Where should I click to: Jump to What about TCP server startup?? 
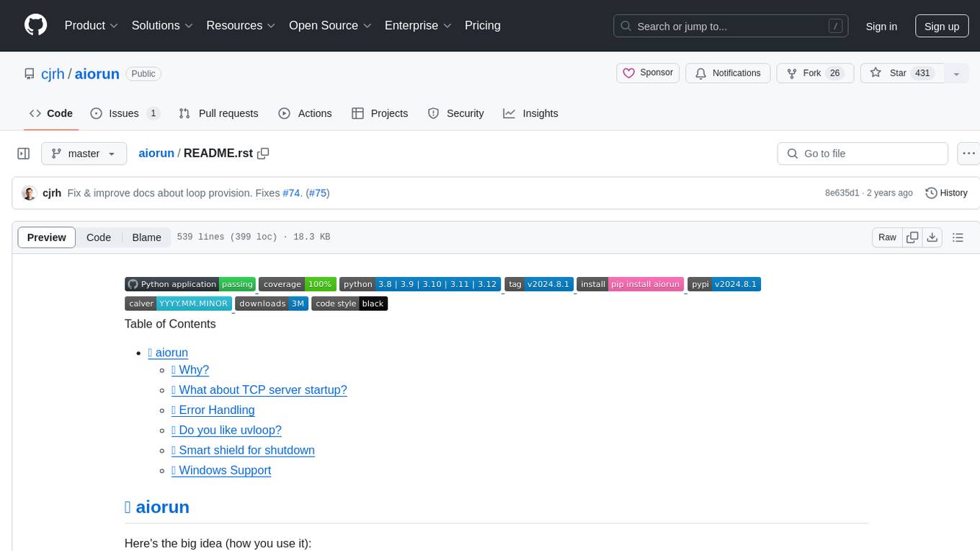[259, 390]
